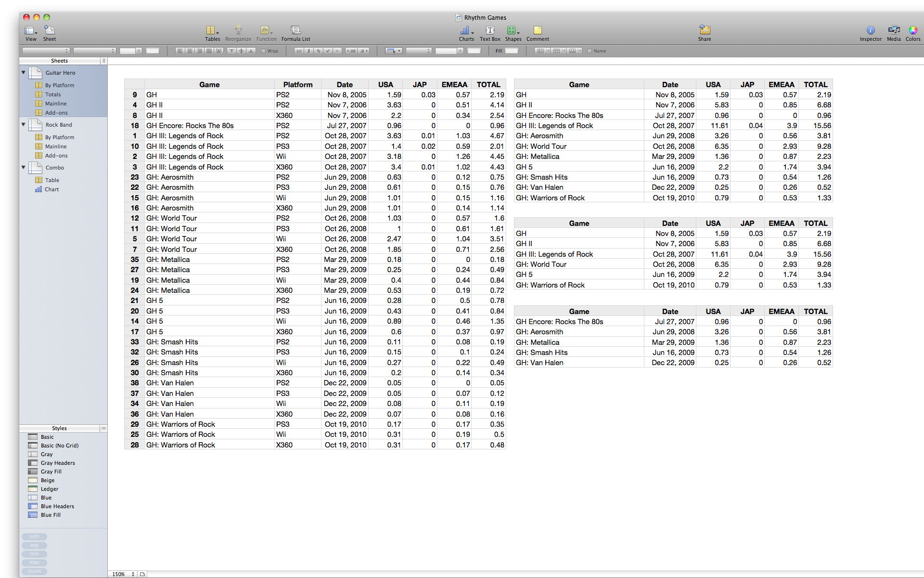This screenshot has height=578, width=924.
Task: Increase decimal places button
Action: coord(363,51)
